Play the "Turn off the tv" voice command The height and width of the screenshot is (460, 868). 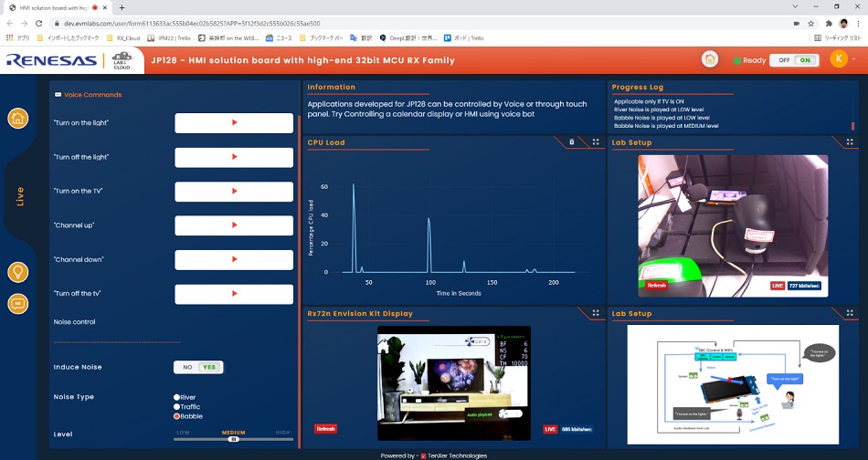click(x=234, y=294)
